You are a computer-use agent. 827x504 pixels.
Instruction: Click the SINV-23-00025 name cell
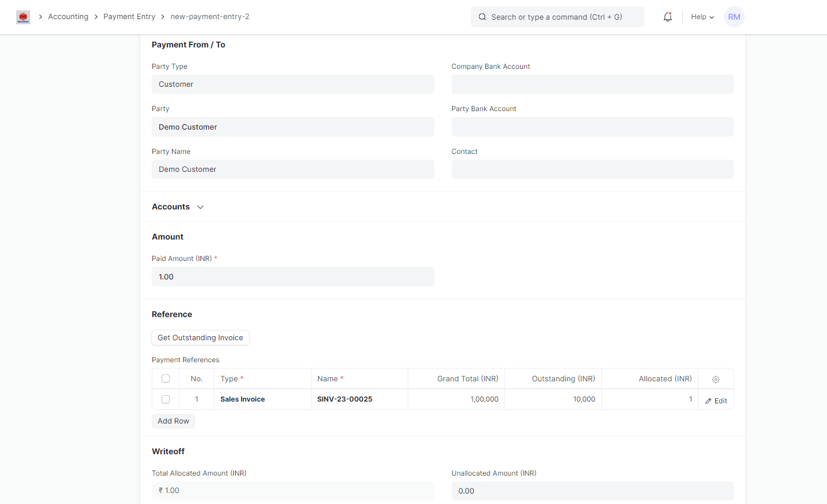(x=359, y=399)
